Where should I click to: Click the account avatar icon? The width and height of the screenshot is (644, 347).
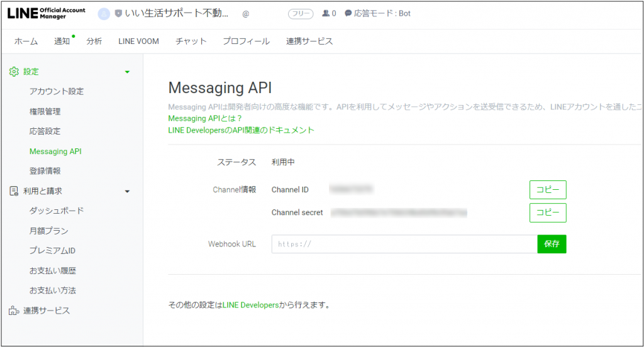pyautogui.click(x=104, y=14)
